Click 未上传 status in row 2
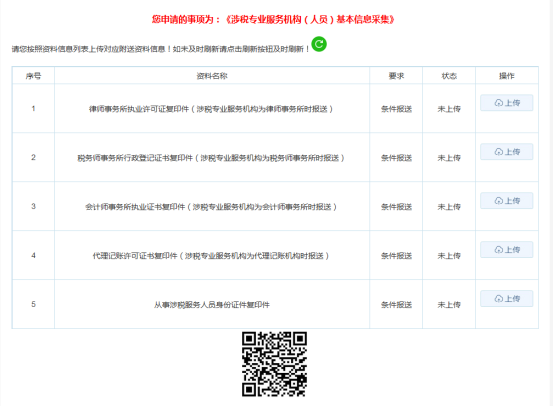This screenshot has width=554, height=406. [449, 158]
